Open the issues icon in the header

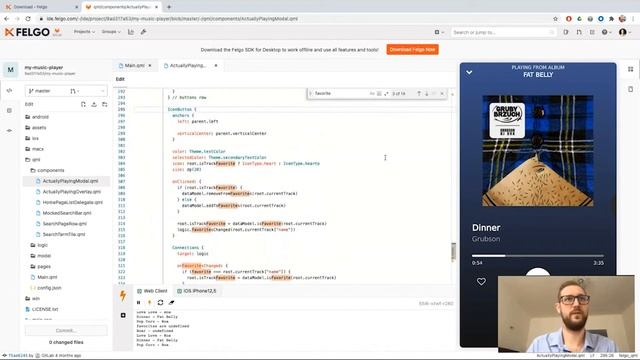coord(566,32)
